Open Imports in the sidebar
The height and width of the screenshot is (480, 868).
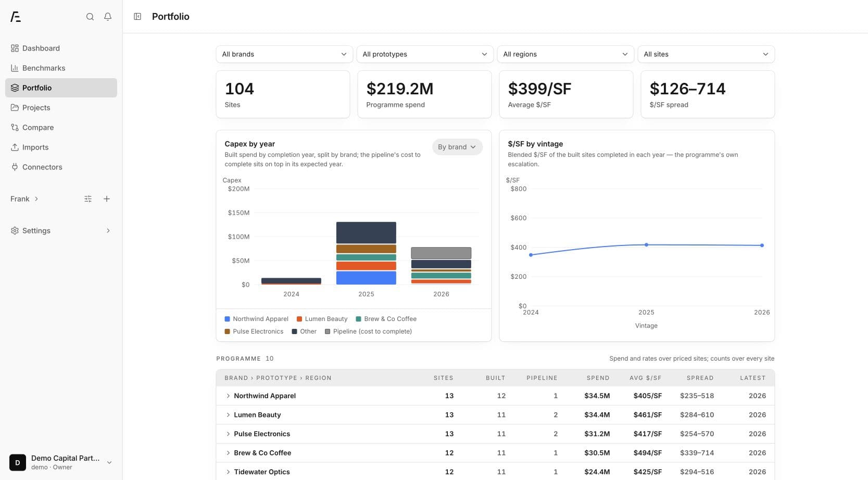[x=61, y=147]
